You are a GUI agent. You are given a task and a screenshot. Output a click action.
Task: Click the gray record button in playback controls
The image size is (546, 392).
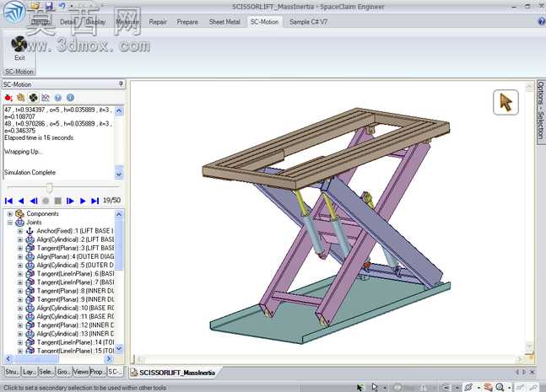(x=46, y=201)
